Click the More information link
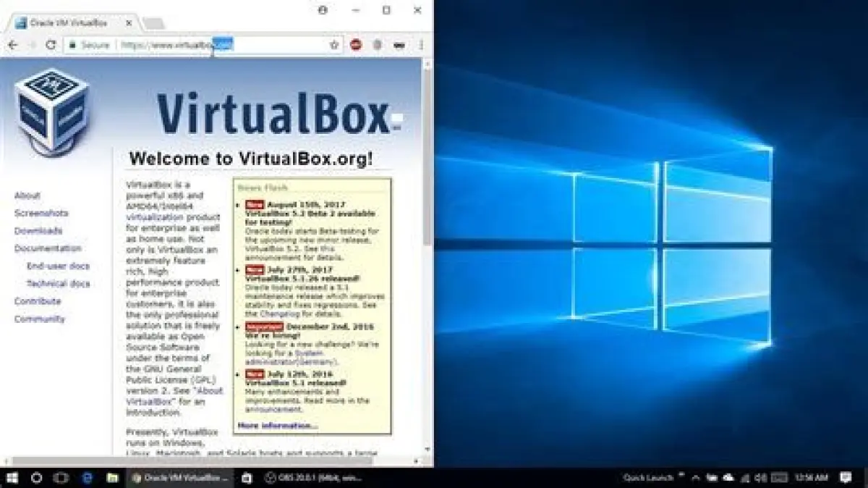Viewport: 868px width, 488px height. click(x=278, y=425)
